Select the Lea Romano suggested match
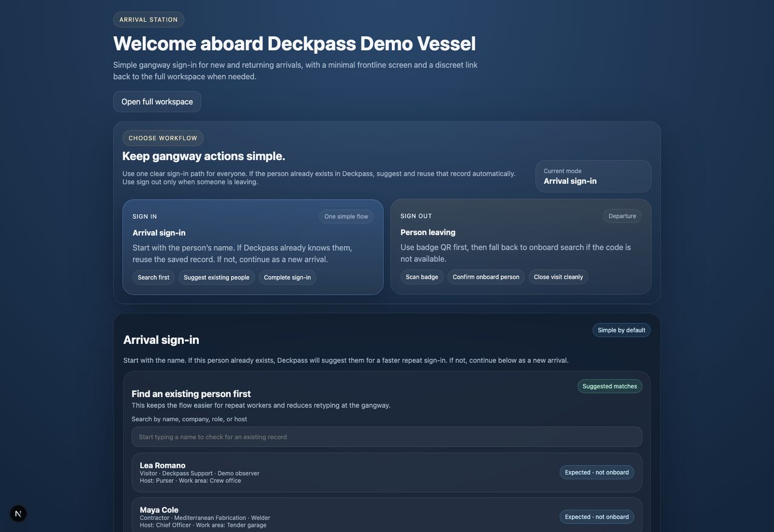 coord(387,472)
